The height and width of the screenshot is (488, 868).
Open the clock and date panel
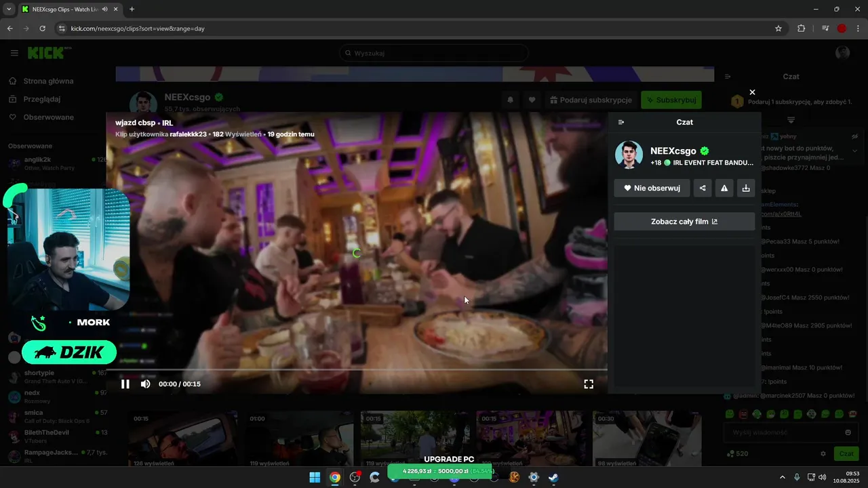(x=848, y=477)
